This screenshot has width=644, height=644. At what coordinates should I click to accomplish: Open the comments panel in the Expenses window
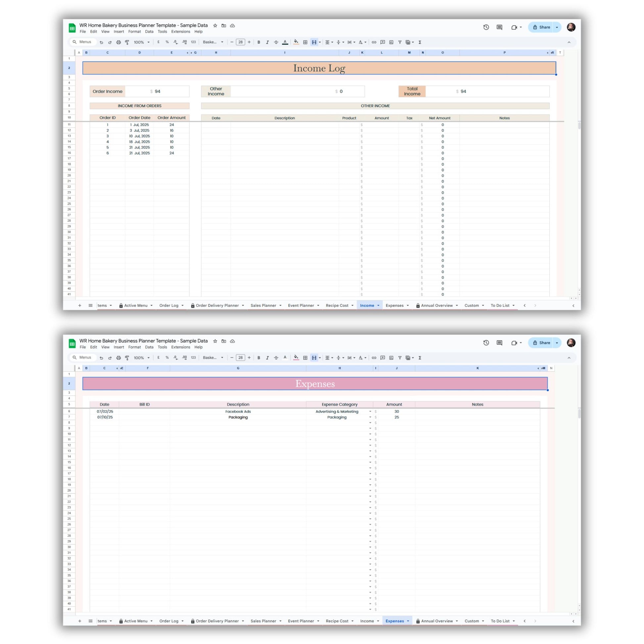pos(499,343)
